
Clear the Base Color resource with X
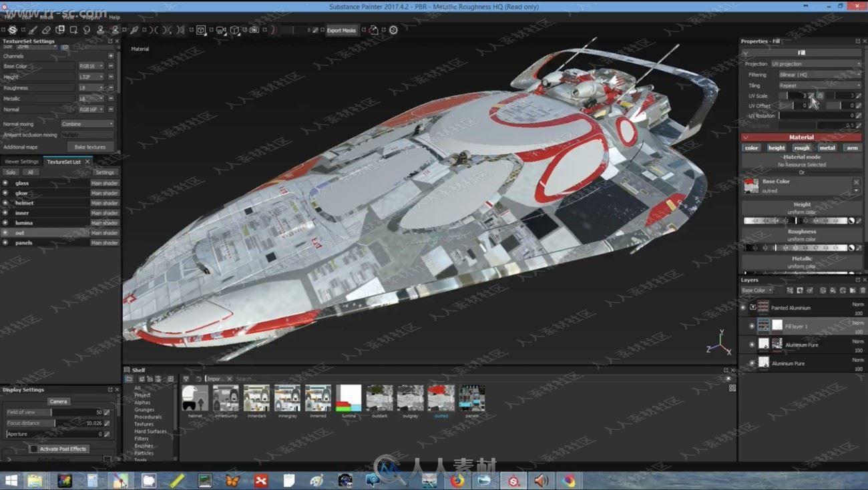(x=856, y=182)
